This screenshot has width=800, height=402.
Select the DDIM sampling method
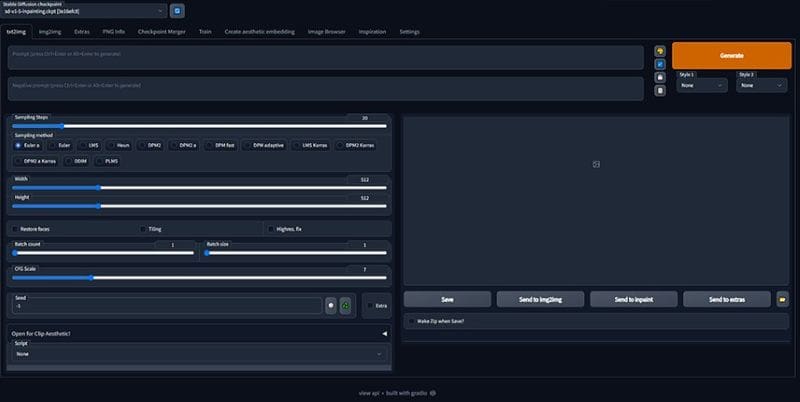coord(76,161)
